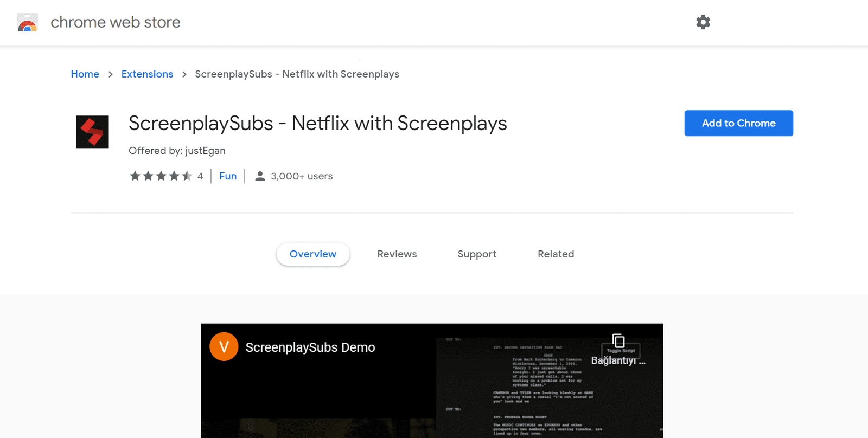Click the ScreenplaySubs extension logo
The image size is (868, 438).
pos(92,132)
